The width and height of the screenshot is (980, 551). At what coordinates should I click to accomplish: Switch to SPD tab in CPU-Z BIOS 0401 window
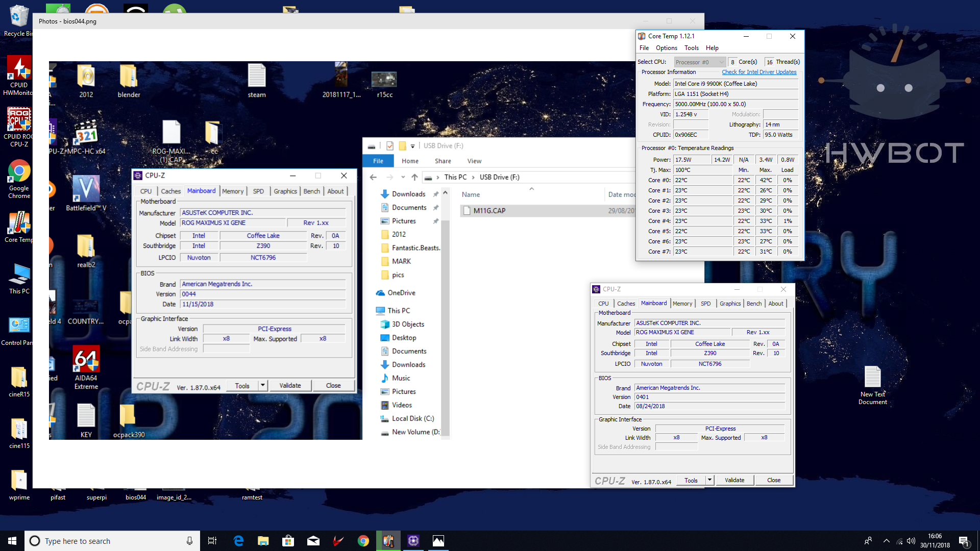click(706, 304)
